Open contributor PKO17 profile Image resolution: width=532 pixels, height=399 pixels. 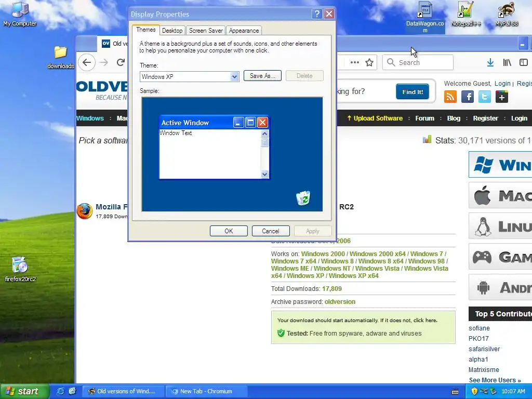click(478, 339)
